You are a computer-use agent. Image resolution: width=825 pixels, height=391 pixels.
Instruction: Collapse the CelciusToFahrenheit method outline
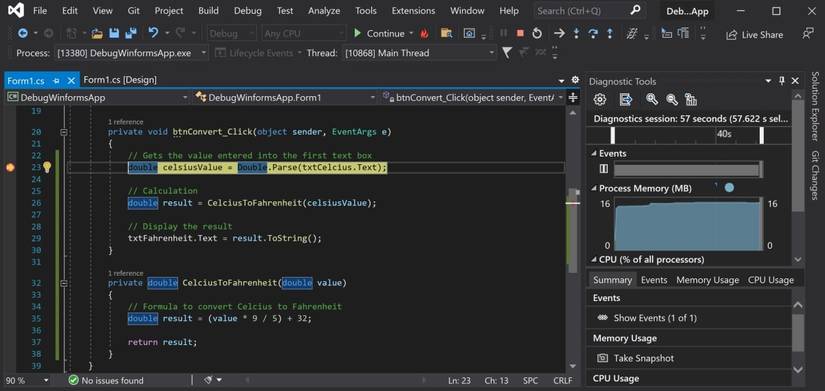(x=64, y=283)
